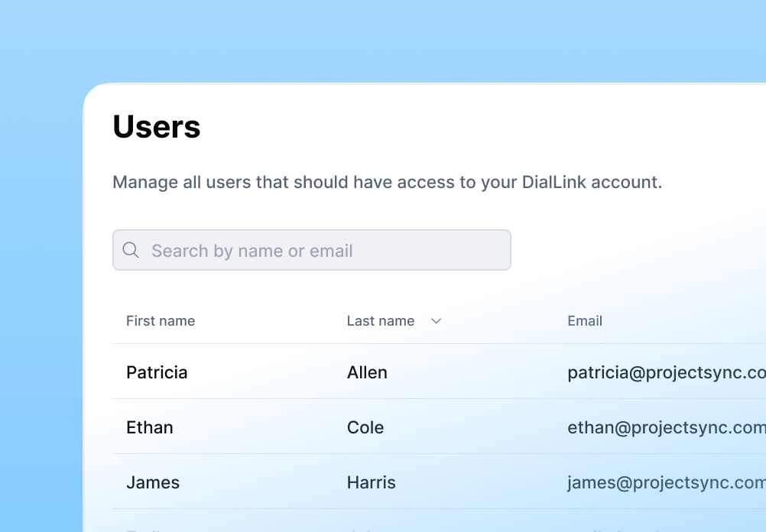The image size is (766, 532).
Task: Select first name Ethan cell
Action: pos(150,427)
